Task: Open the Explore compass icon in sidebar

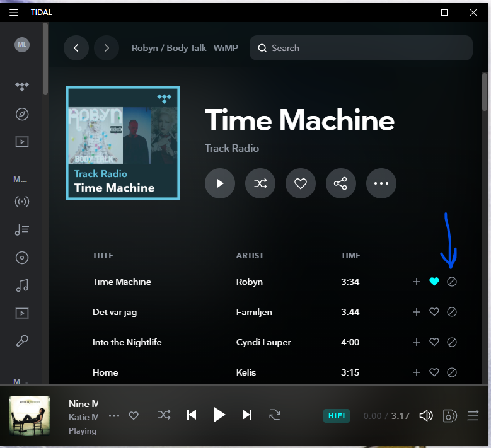Action: tap(22, 114)
